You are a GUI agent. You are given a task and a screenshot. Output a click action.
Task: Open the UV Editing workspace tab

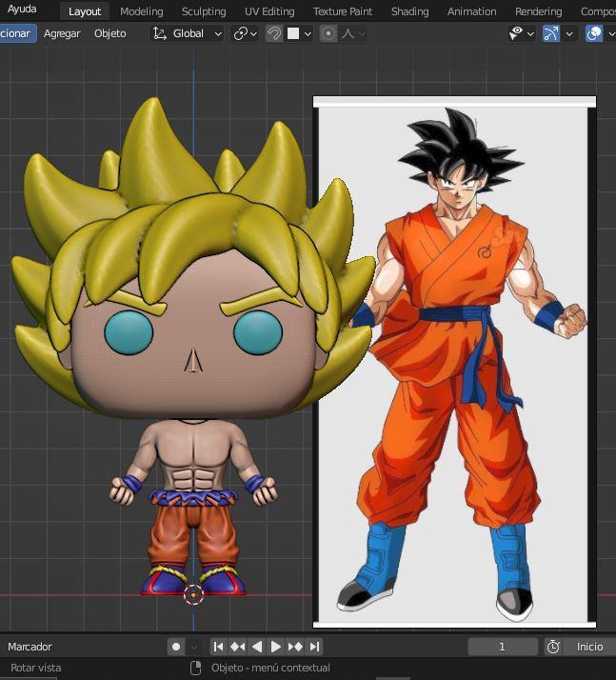269,11
